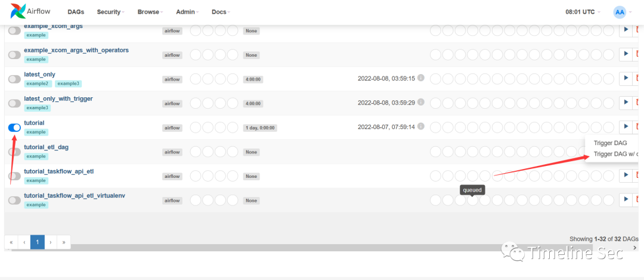The image size is (644, 280).
Task: Open the tutorial DAG link
Action: click(34, 123)
